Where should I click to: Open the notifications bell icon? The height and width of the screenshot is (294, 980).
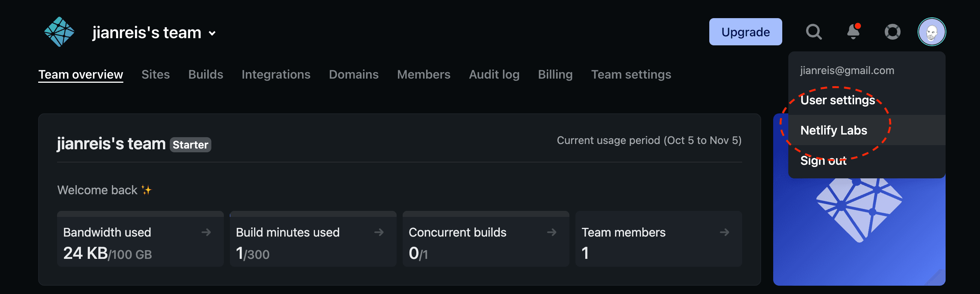pyautogui.click(x=853, y=32)
